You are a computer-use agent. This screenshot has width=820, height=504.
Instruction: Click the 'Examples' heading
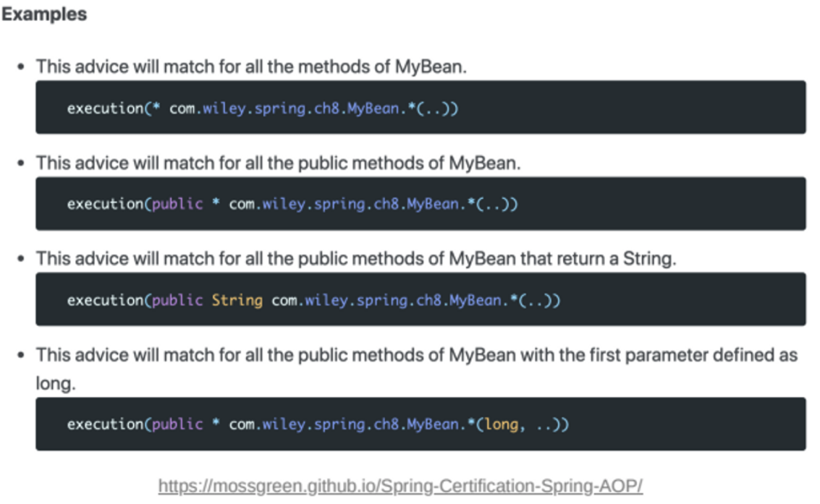44,14
